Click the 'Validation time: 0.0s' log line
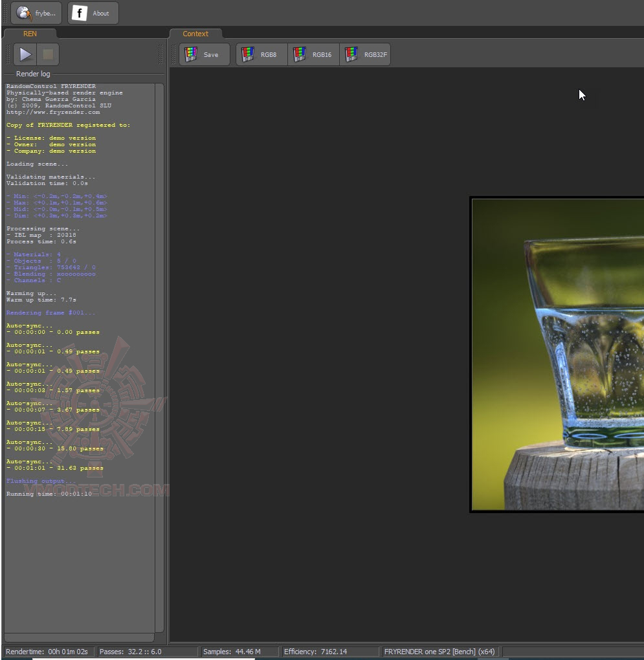The width and height of the screenshot is (644, 660). point(47,184)
